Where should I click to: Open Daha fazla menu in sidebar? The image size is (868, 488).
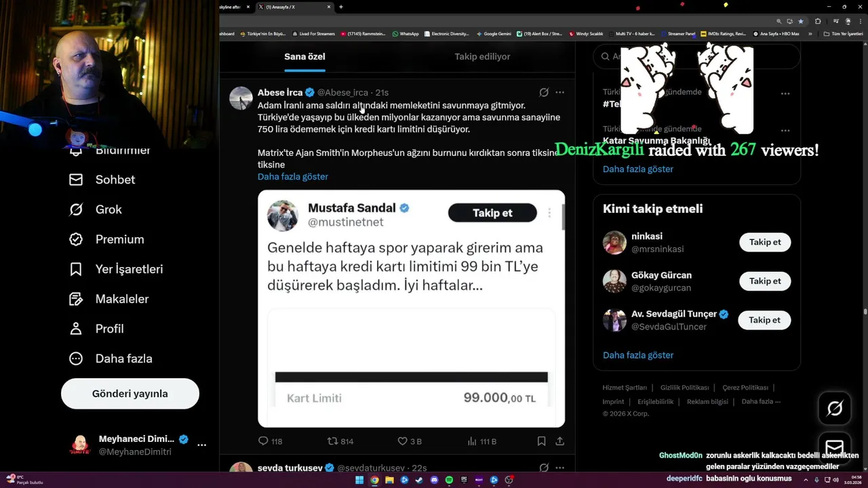[111, 359]
